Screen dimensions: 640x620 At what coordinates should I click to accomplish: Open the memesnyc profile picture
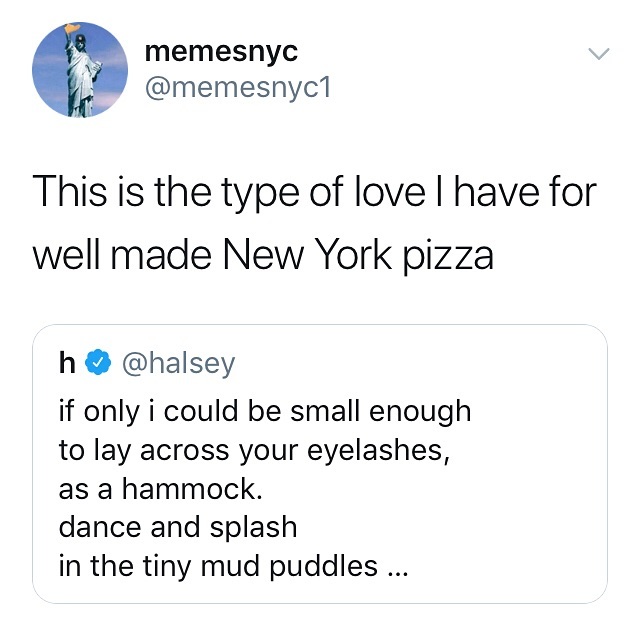[80, 71]
